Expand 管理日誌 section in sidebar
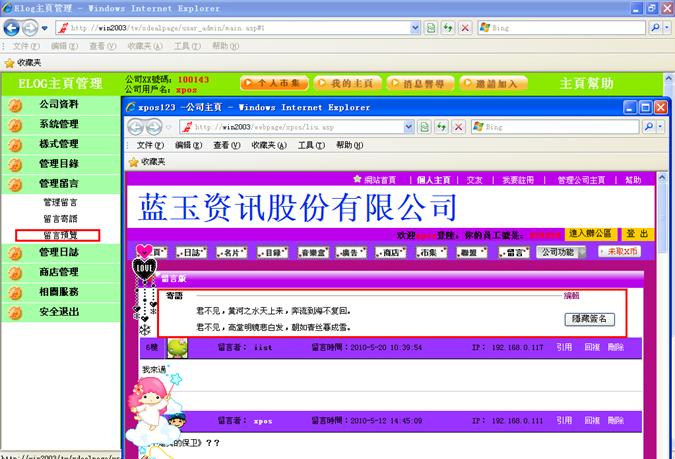This screenshot has width=675, height=459. [x=58, y=252]
